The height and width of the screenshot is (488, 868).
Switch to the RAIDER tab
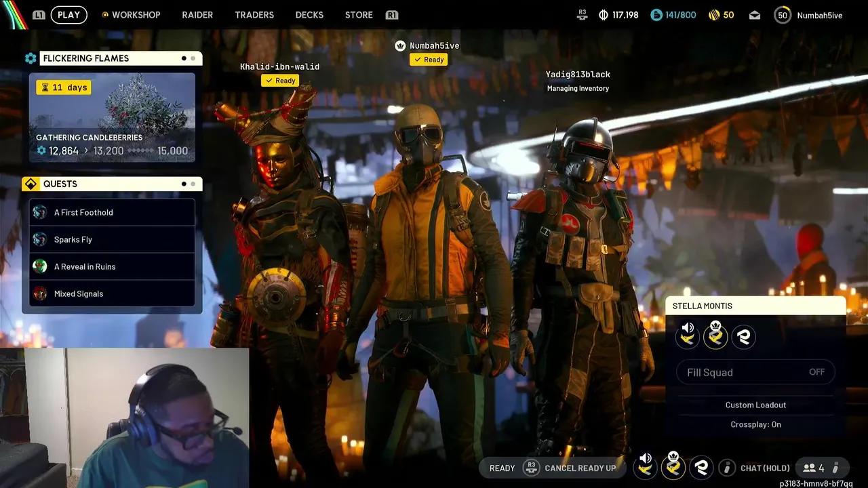click(197, 15)
